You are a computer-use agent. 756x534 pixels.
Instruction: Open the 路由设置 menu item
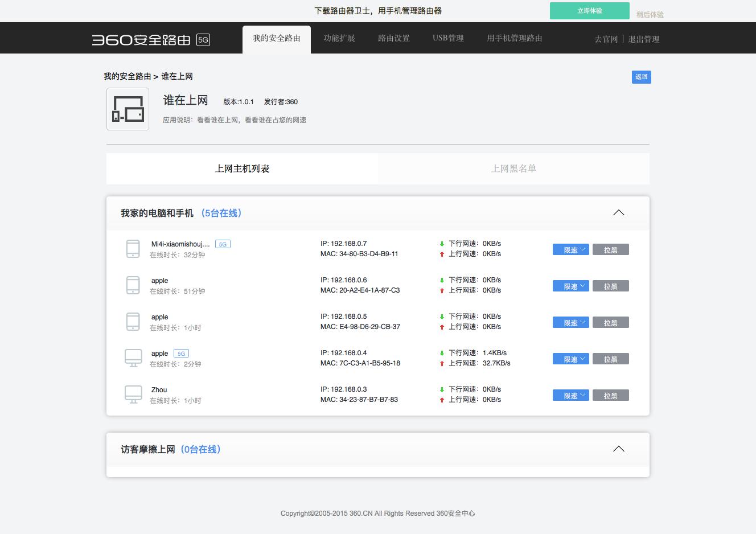[393, 38]
